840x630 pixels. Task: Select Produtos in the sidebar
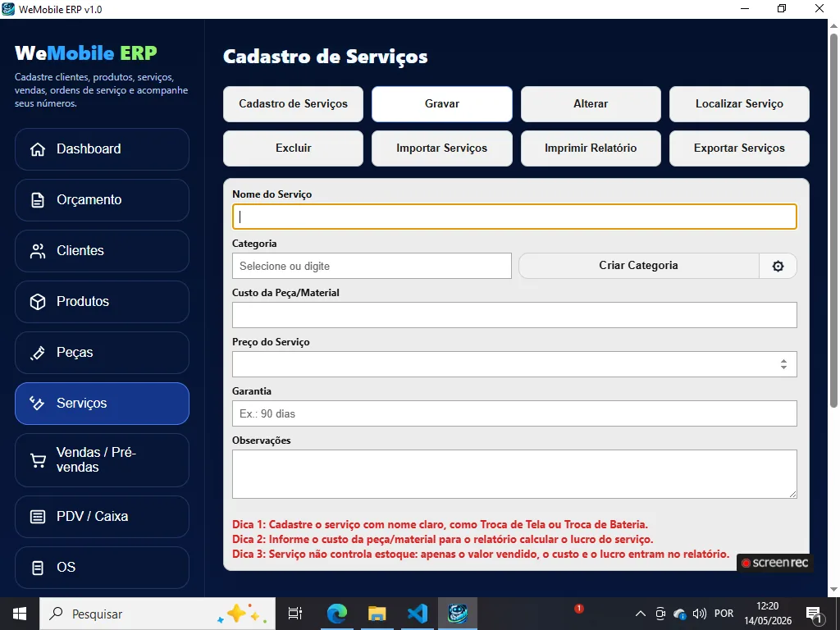point(102,302)
